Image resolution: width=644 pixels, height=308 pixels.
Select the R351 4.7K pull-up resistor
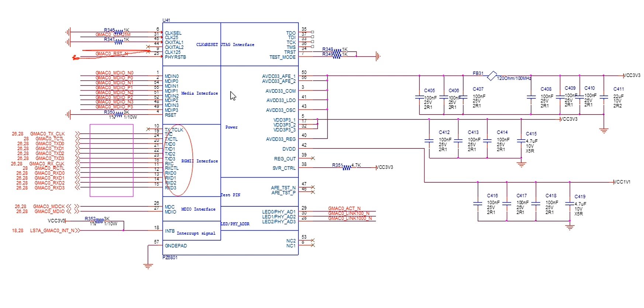tap(347, 168)
